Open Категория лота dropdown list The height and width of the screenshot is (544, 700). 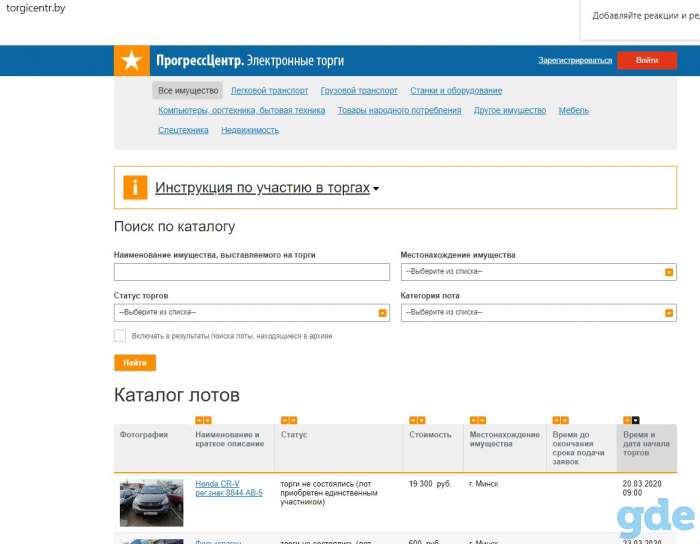(x=538, y=313)
